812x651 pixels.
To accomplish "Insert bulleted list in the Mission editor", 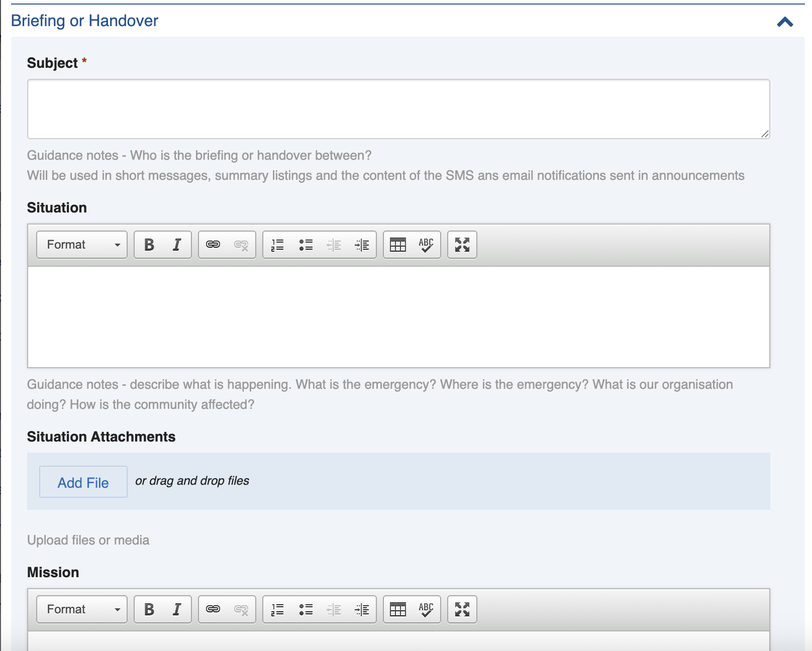I will pyautogui.click(x=306, y=609).
